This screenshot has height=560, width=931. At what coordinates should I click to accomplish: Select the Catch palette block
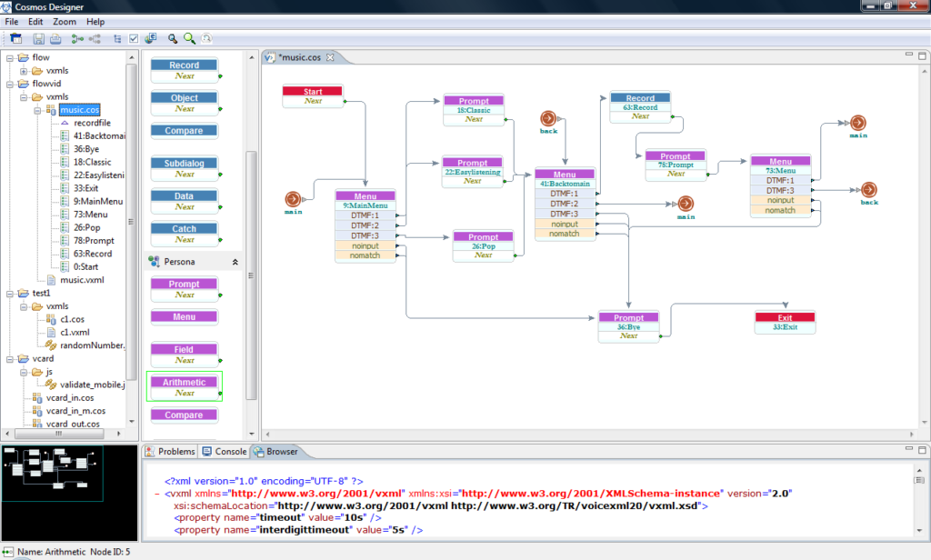coord(184,234)
